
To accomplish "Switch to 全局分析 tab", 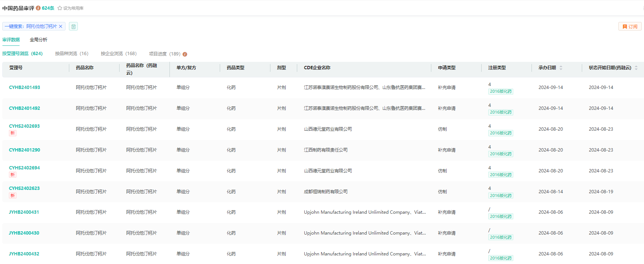I will [38, 40].
